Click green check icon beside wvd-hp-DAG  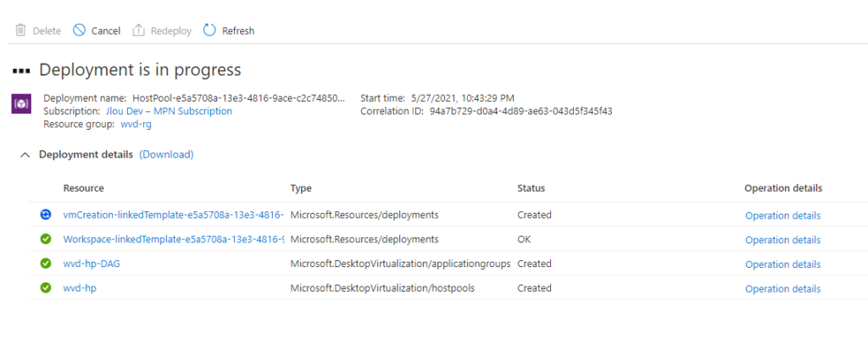click(46, 264)
